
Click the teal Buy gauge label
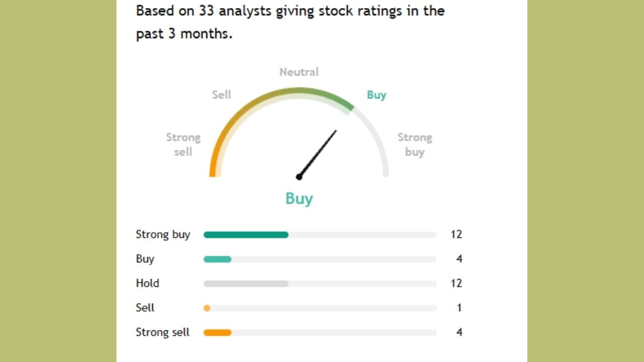(x=376, y=95)
